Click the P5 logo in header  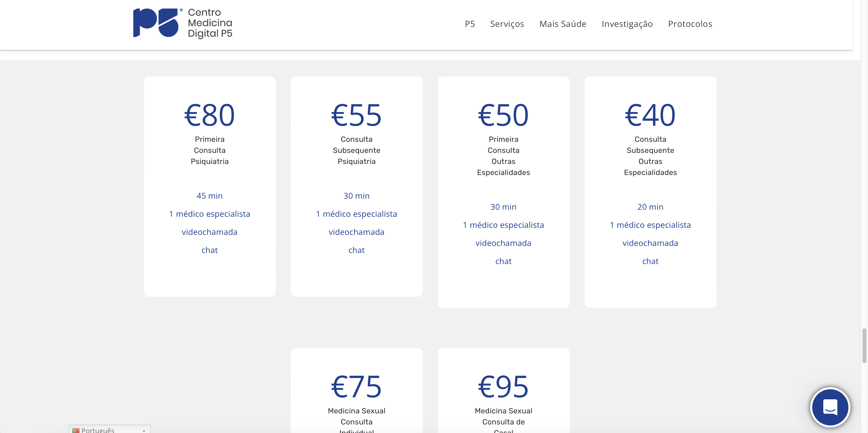pos(156,23)
